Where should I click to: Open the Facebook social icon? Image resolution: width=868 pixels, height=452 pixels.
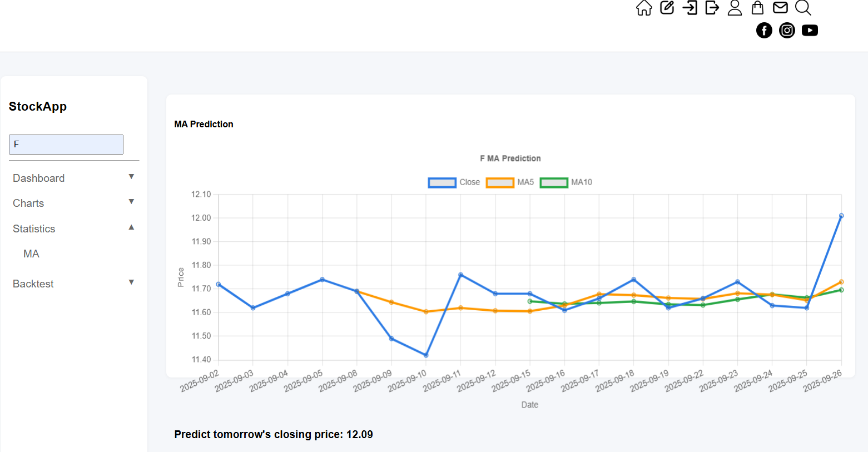click(764, 31)
